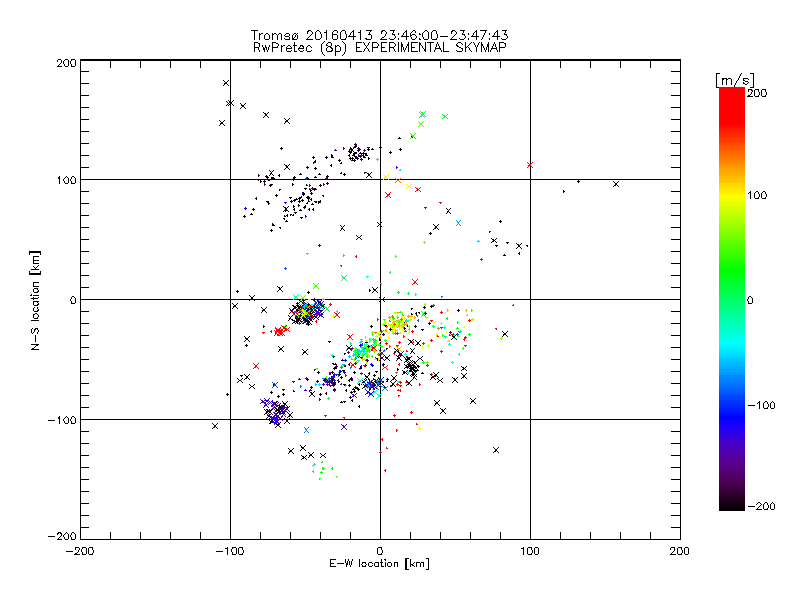Click the N-S axis tick label '200'

(x=66, y=63)
